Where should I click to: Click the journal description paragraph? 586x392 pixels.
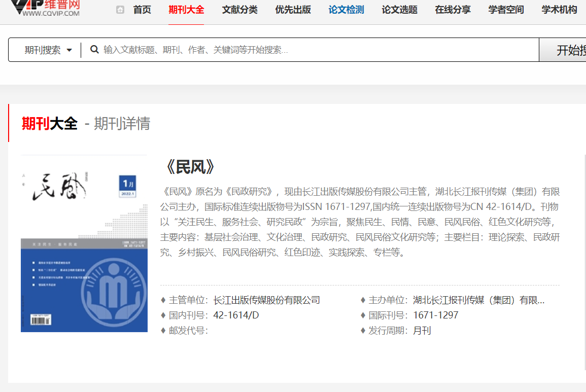coord(360,222)
